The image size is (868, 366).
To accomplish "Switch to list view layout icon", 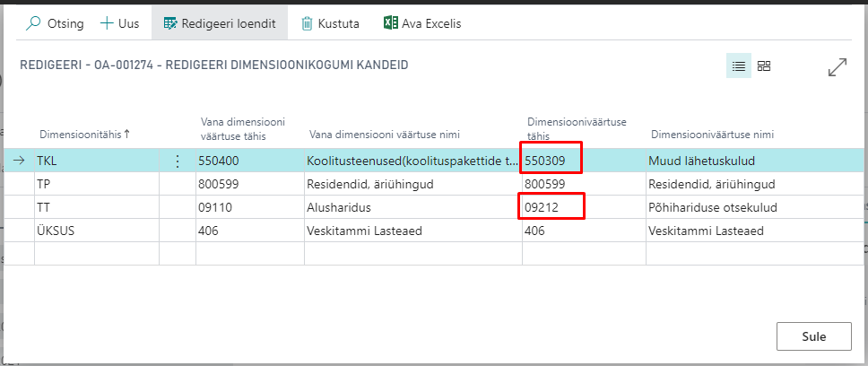I will pos(739,66).
